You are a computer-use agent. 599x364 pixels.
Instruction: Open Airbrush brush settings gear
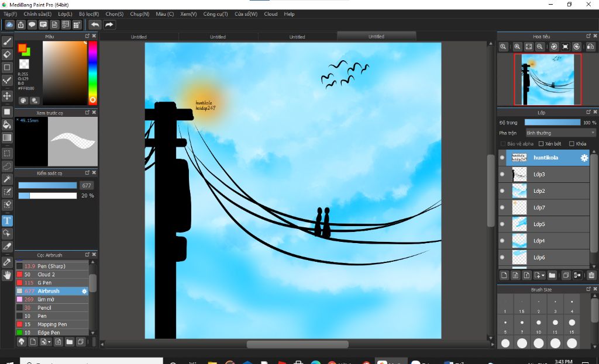click(84, 291)
